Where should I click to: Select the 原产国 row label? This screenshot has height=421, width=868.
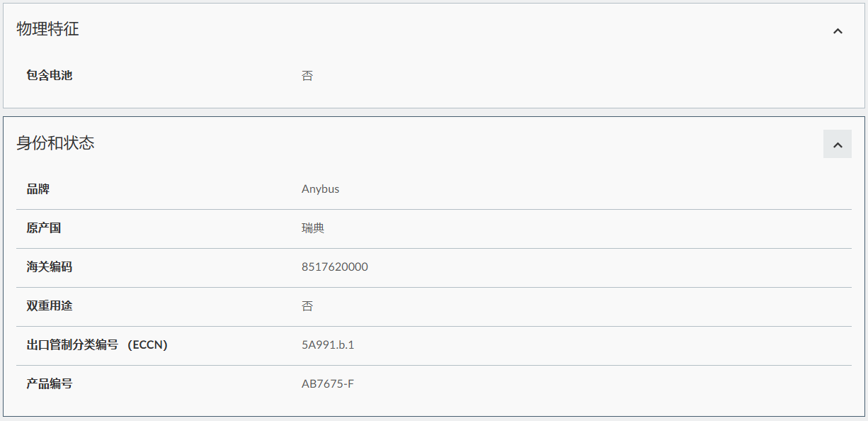[44, 228]
